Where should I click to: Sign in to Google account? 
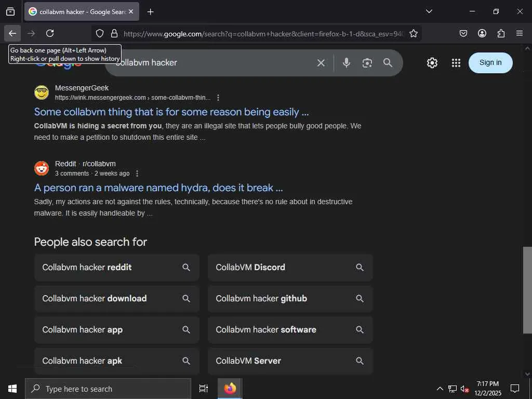point(490,62)
